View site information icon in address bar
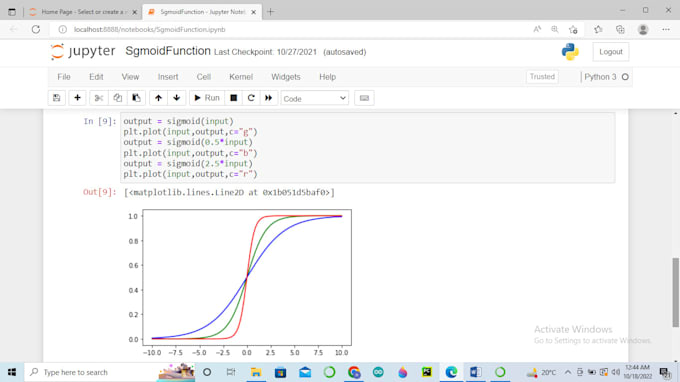The image size is (680, 382). coord(62,29)
